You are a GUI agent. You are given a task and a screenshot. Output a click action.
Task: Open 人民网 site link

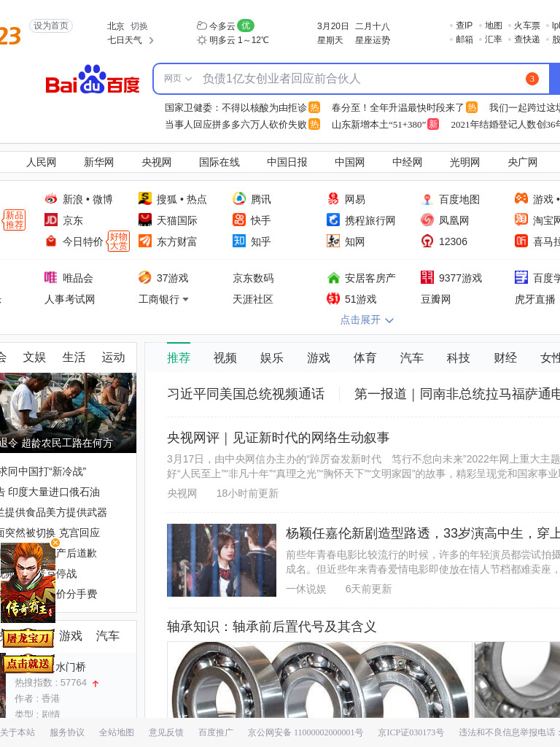(41, 163)
